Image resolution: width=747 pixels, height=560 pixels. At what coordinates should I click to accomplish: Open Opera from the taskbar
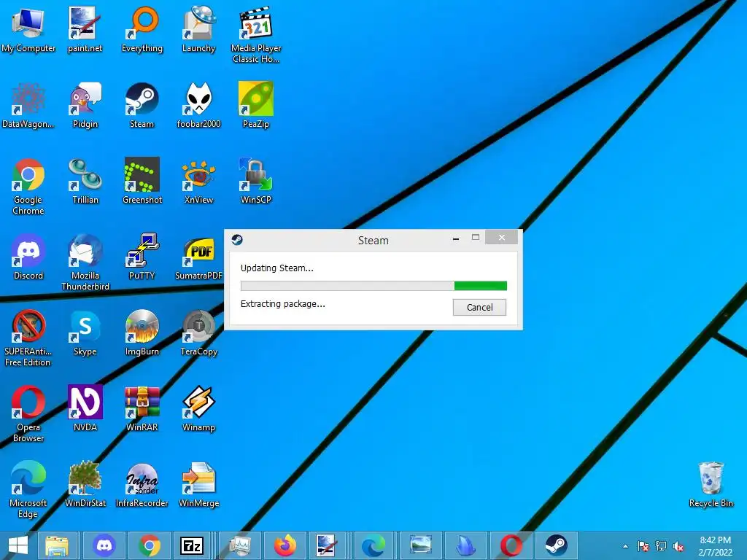pos(511,545)
